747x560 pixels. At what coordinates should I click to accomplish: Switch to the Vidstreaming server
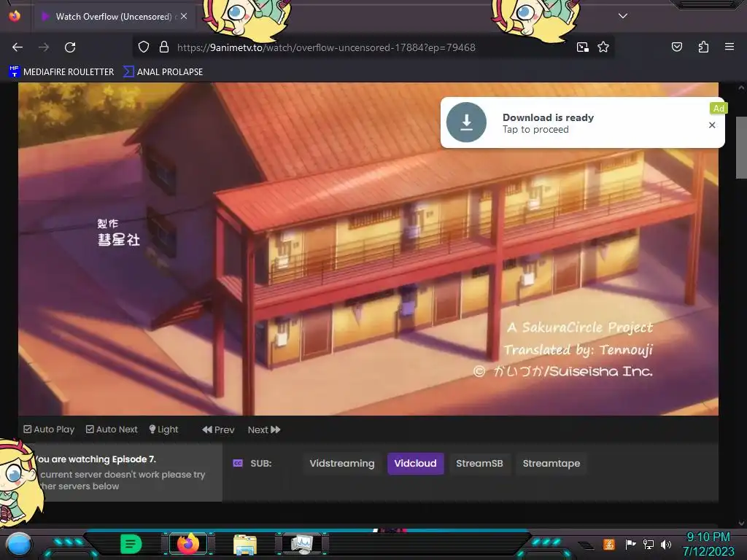pyautogui.click(x=342, y=463)
